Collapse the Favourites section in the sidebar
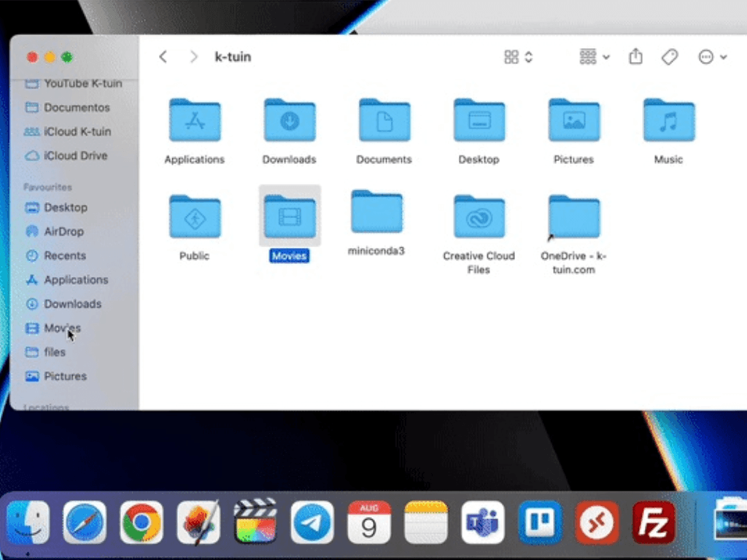The width and height of the screenshot is (747, 560). pos(47,187)
